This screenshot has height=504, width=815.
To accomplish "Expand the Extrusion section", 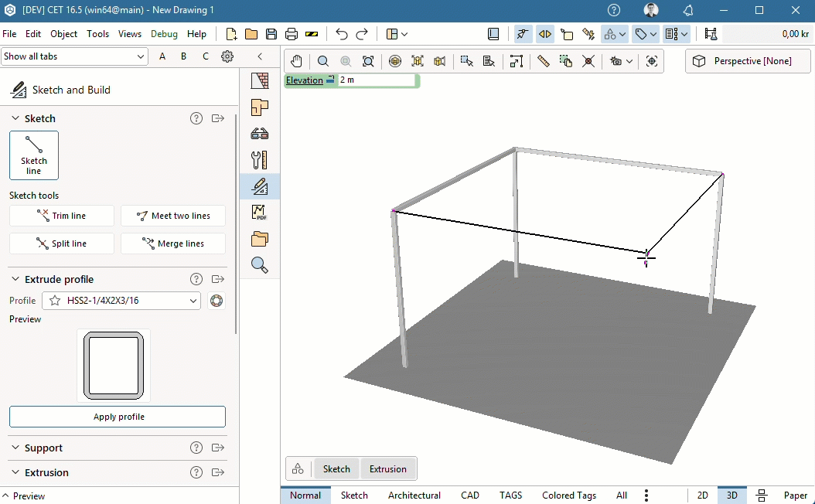I will tap(15, 472).
